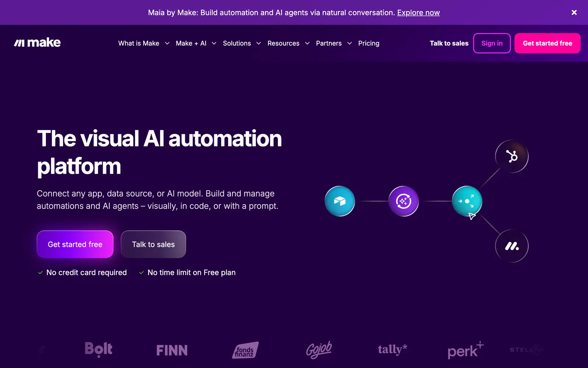
Task: Click the monday.com node icon
Action: click(x=512, y=246)
